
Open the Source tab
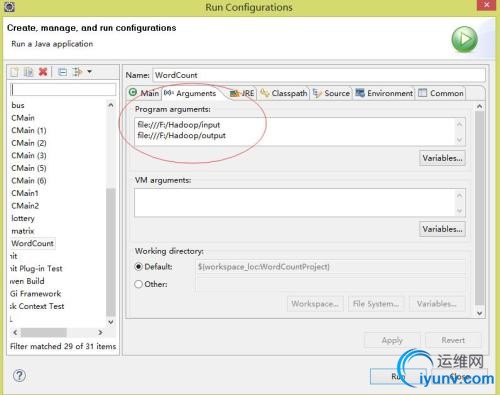pyautogui.click(x=332, y=93)
